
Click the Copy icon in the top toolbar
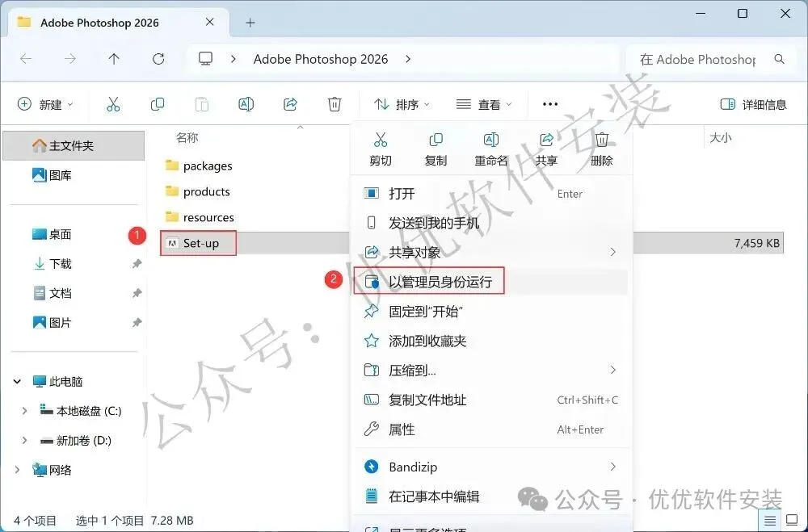(x=158, y=105)
